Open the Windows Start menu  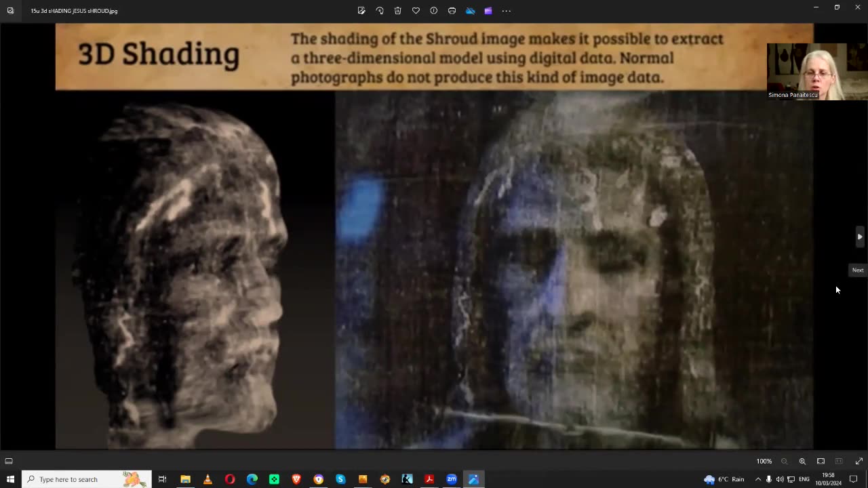coord(10,479)
